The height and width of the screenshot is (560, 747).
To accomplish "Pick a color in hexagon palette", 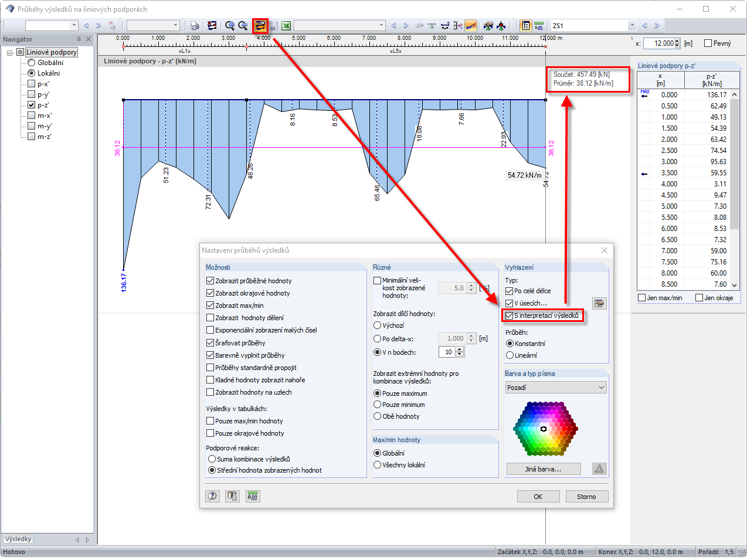I will 545,429.
